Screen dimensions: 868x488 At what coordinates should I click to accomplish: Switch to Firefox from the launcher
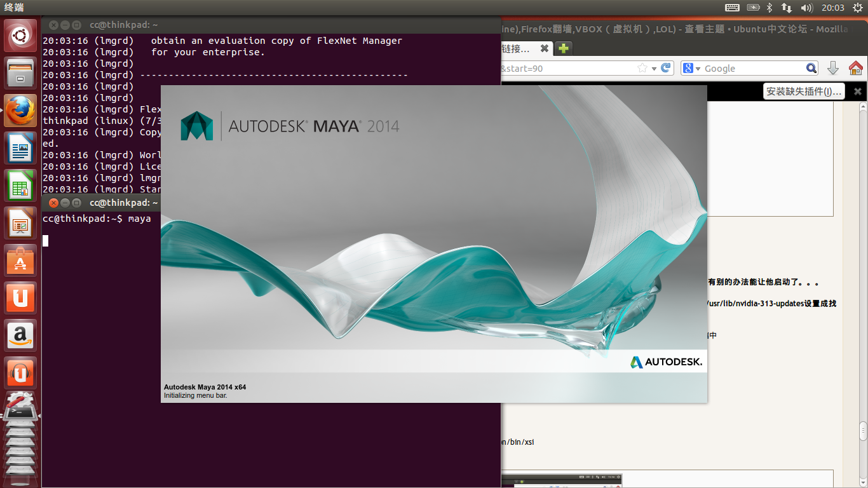click(20, 110)
